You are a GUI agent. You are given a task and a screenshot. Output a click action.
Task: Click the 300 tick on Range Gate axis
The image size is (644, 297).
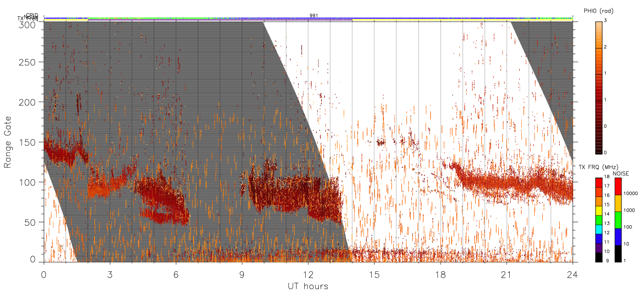coord(27,24)
